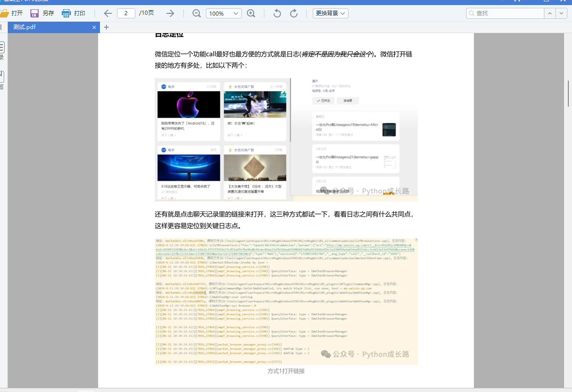Image resolution: width=572 pixels, height=392 pixels.
Task: Open the 更换背景 background dropdown
Action: [331, 13]
